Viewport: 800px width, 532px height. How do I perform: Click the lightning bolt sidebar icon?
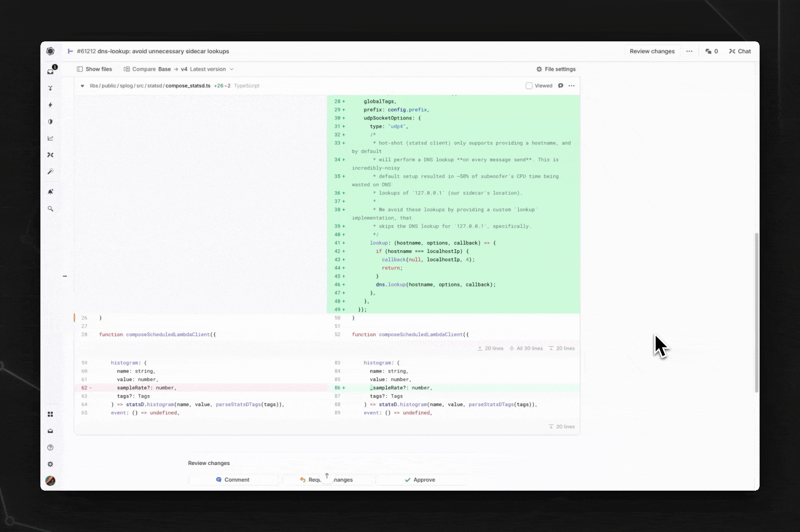point(50,105)
